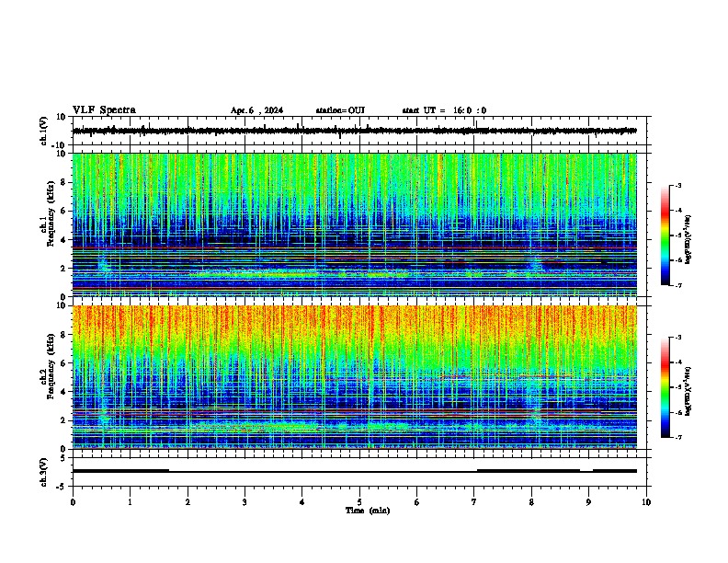Click the '-3' tick on ch.1 colorbar
This screenshot has height=563, width=728.
pos(677,185)
